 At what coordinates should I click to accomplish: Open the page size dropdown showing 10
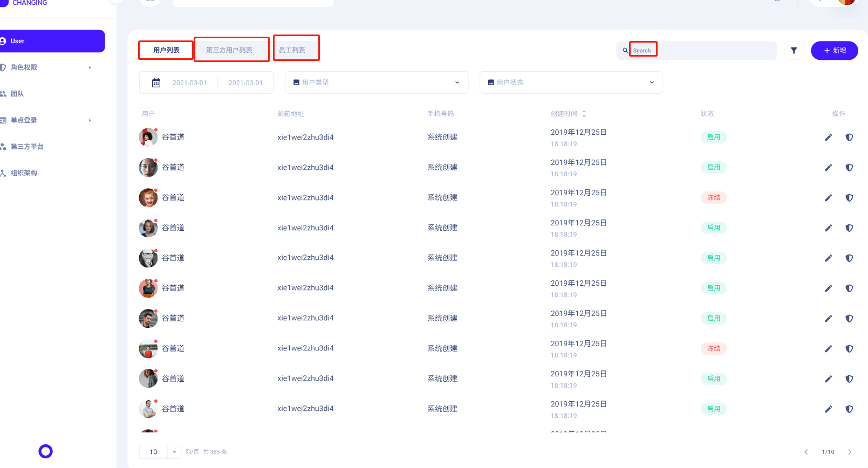(x=160, y=452)
